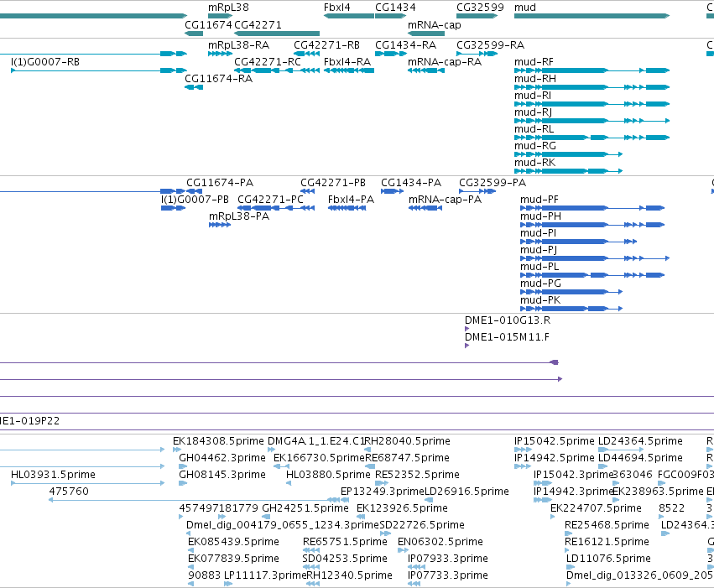The image size is (714, 588).
Task: Click the mud-PL protein
Action: (592, 275)
